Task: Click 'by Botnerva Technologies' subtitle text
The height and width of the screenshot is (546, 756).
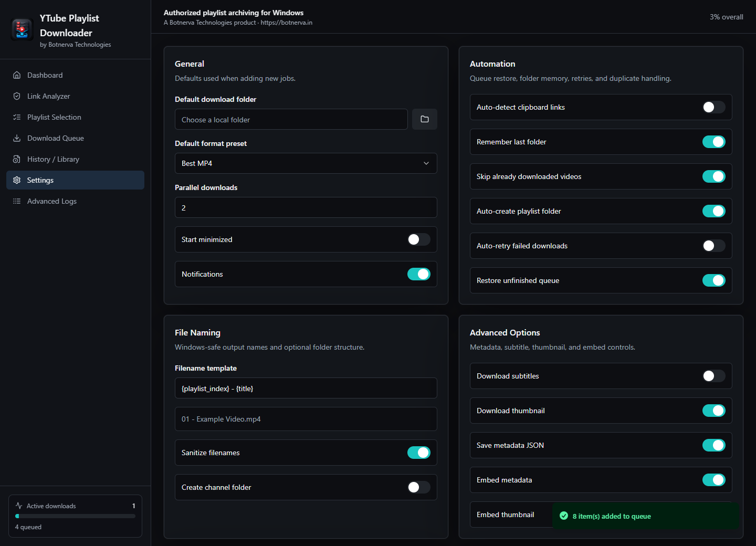Action: coord(76,45)
